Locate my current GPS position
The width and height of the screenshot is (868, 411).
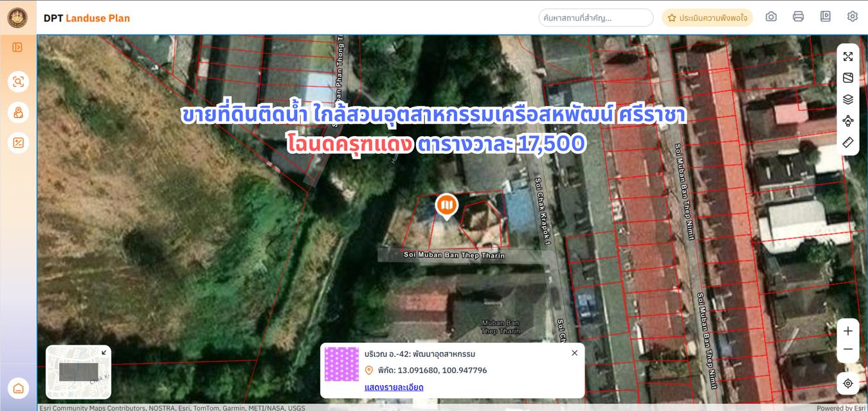[x=848, y=383]
